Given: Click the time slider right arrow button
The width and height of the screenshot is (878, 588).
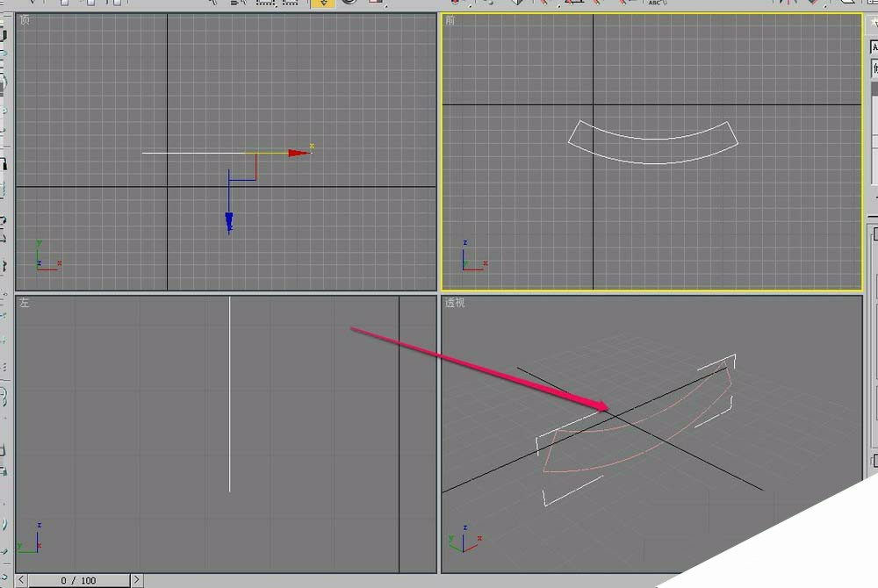Looking at the screenshot, I should tap(137, 580).
